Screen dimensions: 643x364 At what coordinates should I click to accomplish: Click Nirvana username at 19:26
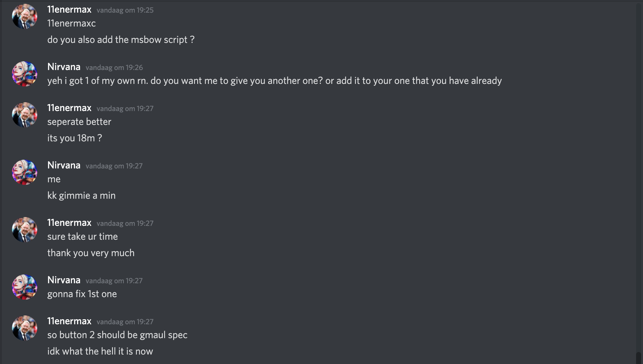coord(64,67)
